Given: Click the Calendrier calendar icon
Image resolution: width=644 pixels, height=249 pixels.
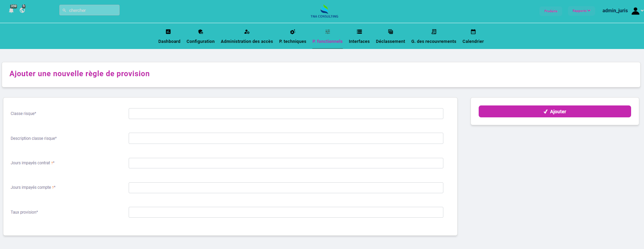Looking at the screenshot, I should (x=473, y=32).
